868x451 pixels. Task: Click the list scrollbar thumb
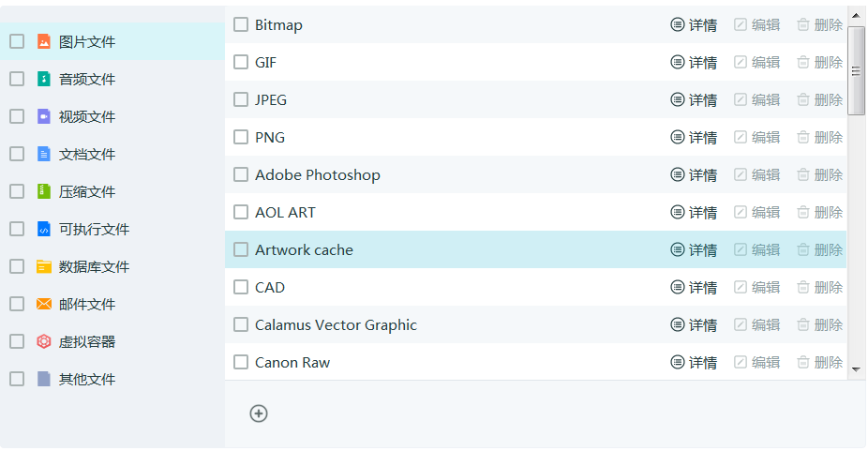(x=857, y=70)
